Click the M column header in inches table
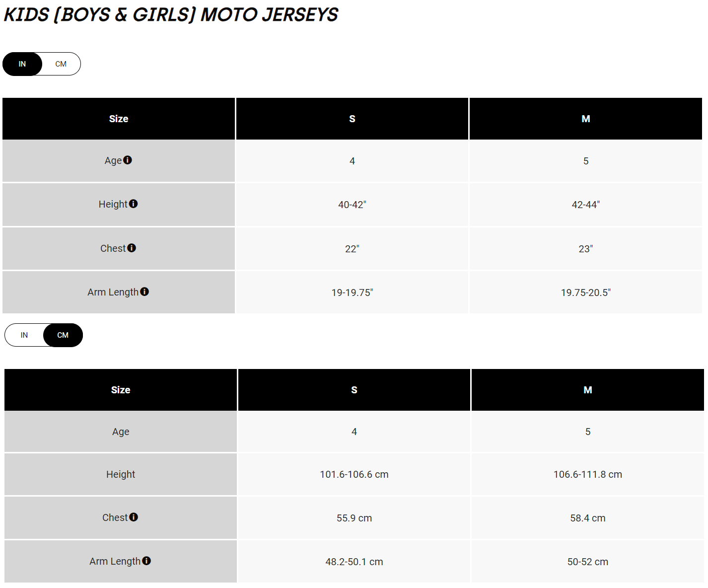The width and height of the screenshot is (708, 588). tap(586, 119)
